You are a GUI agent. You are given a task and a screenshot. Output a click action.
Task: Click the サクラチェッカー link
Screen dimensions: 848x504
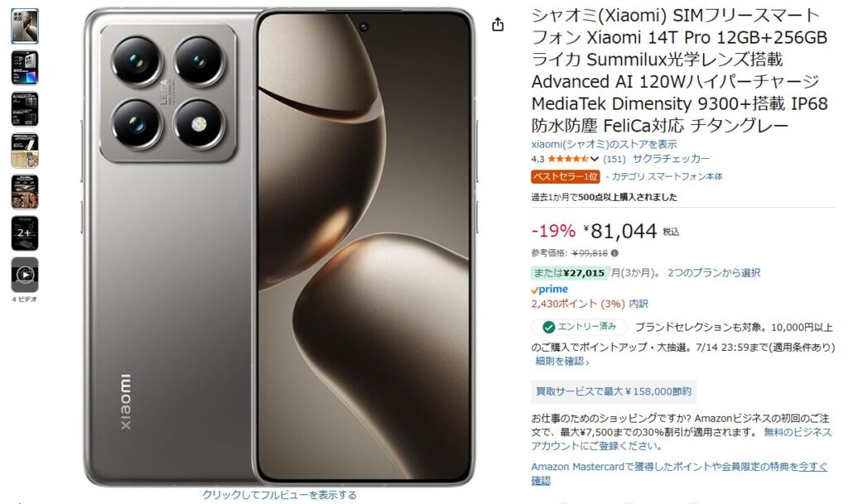[x=671, y=159]
